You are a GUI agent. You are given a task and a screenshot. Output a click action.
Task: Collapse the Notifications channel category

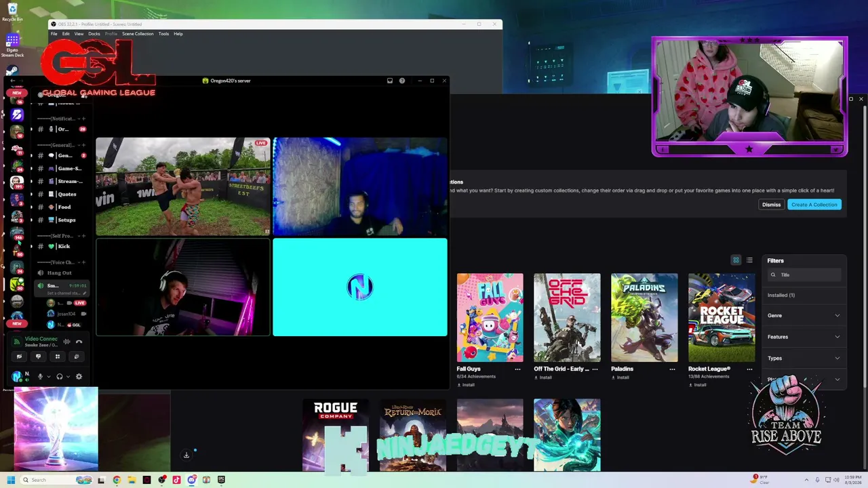click(62, 119)
